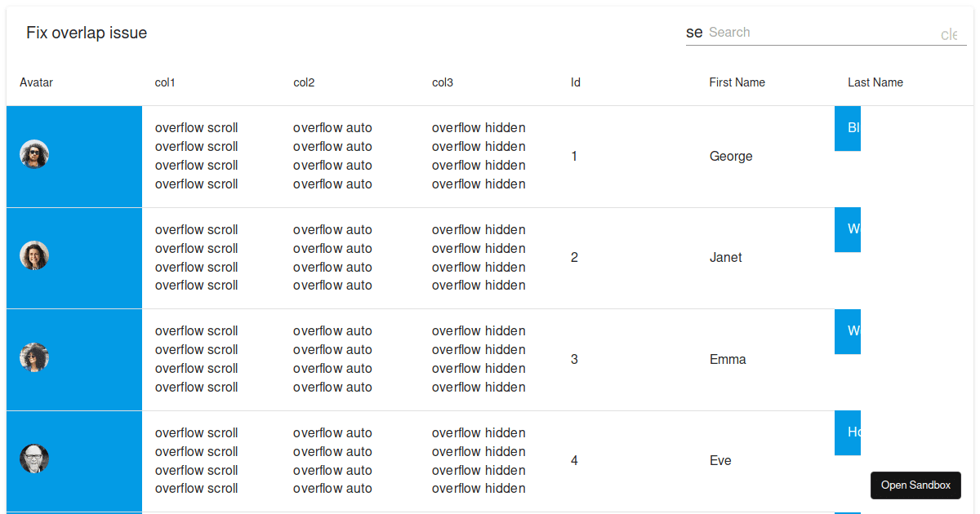Screen dimensions: 980x514
Task: Click the overflow scroll cell for George
Action: click(x=196, y=156)
